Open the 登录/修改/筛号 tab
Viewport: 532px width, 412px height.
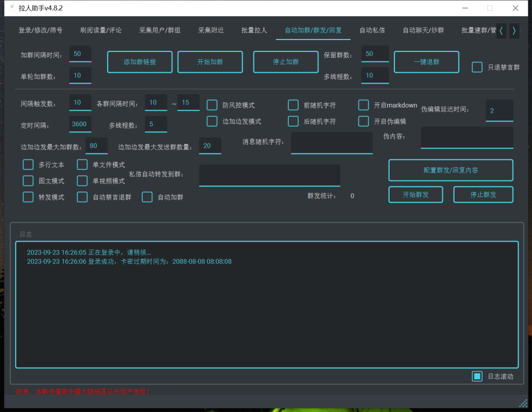click(41, 30)
